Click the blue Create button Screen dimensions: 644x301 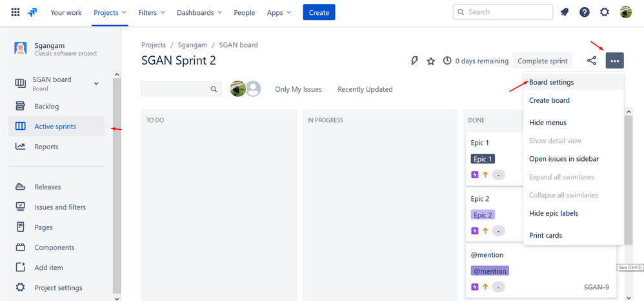[319, 12]
